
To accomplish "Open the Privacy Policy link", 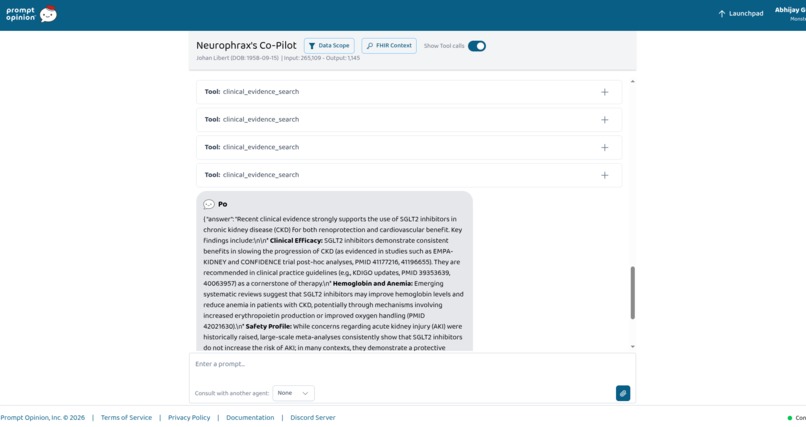I will coord(189,418).
